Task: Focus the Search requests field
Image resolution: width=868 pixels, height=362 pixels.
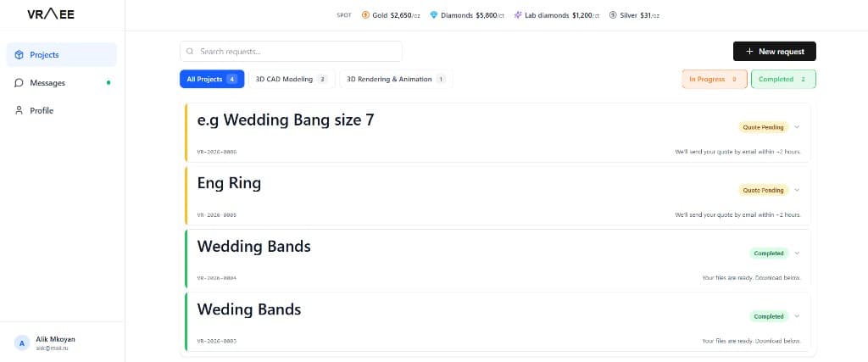Action: click(x=292, y=52)
